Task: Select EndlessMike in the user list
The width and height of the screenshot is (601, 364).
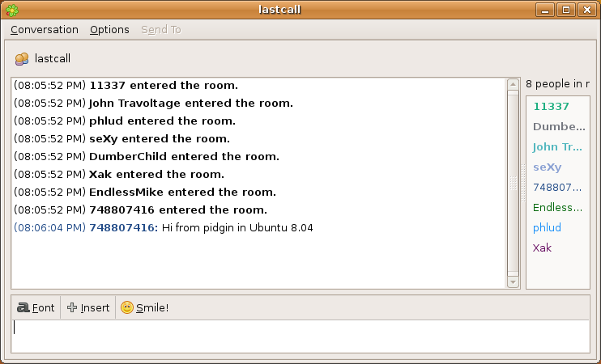Action: [x=557, y=208]
